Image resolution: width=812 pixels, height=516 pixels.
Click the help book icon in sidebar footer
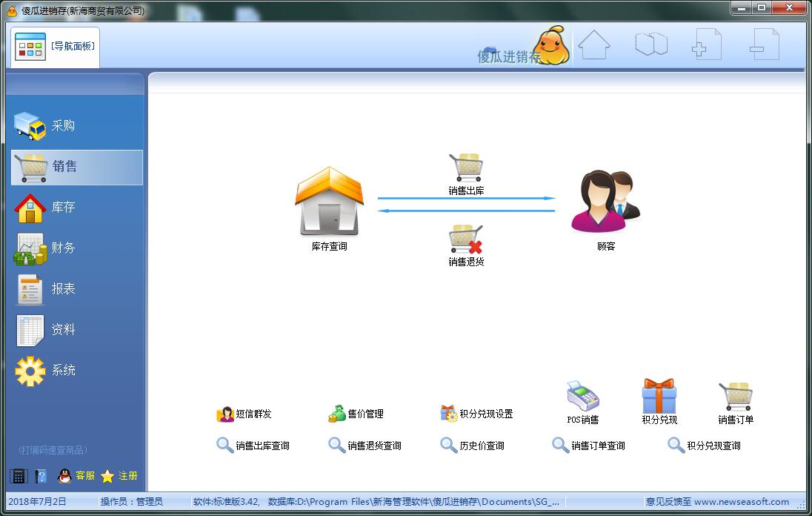pos(41,476)
